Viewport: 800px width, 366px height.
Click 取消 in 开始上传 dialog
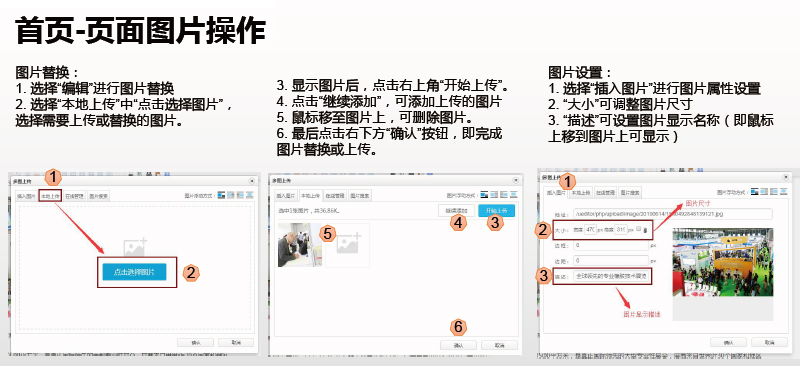pos(499,346)
